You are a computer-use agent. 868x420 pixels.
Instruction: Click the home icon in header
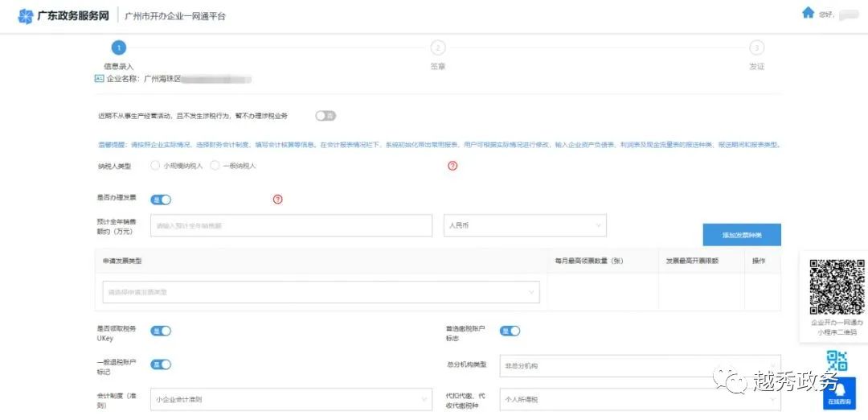[808, 14]
